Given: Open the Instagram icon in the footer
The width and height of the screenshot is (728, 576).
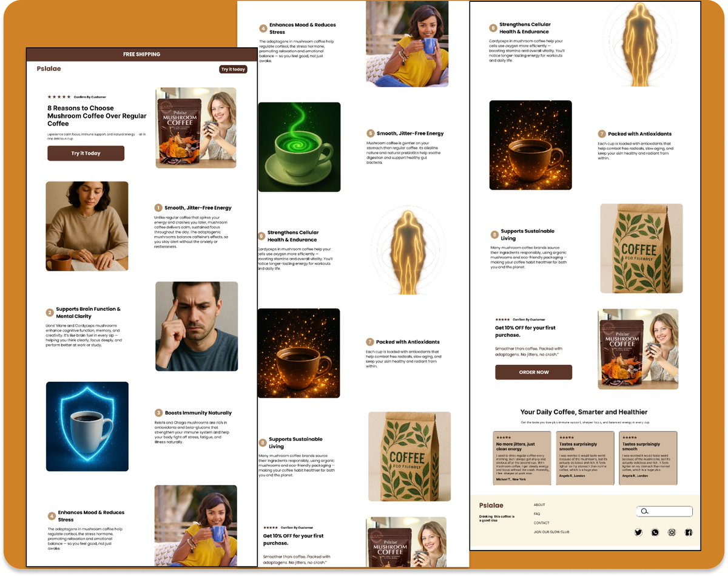Looking at the screenshot, I should pyautogui.click(x=672, y=532).
